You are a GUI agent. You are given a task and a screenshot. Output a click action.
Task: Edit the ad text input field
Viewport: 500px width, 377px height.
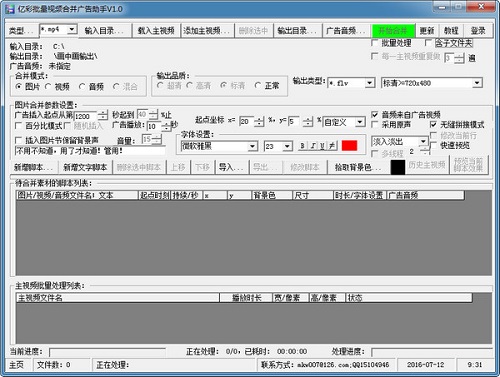pyautogui.click(x=90, y=151)
